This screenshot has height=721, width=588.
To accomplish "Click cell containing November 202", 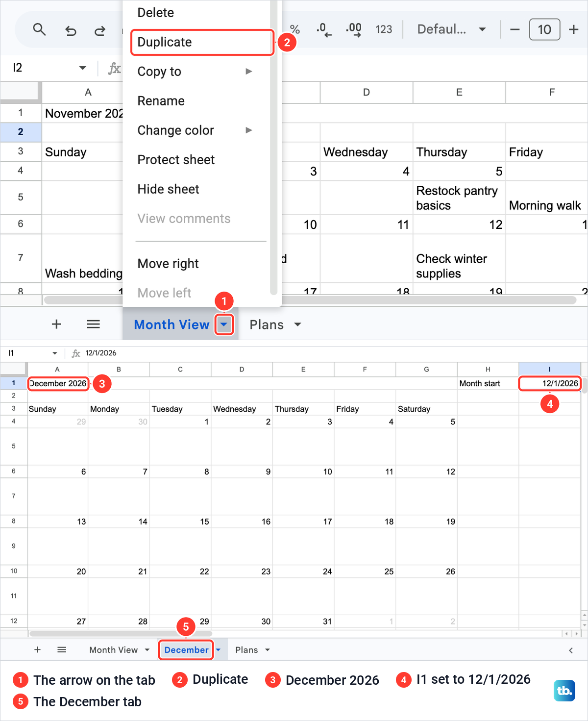I will click(82, 113).
